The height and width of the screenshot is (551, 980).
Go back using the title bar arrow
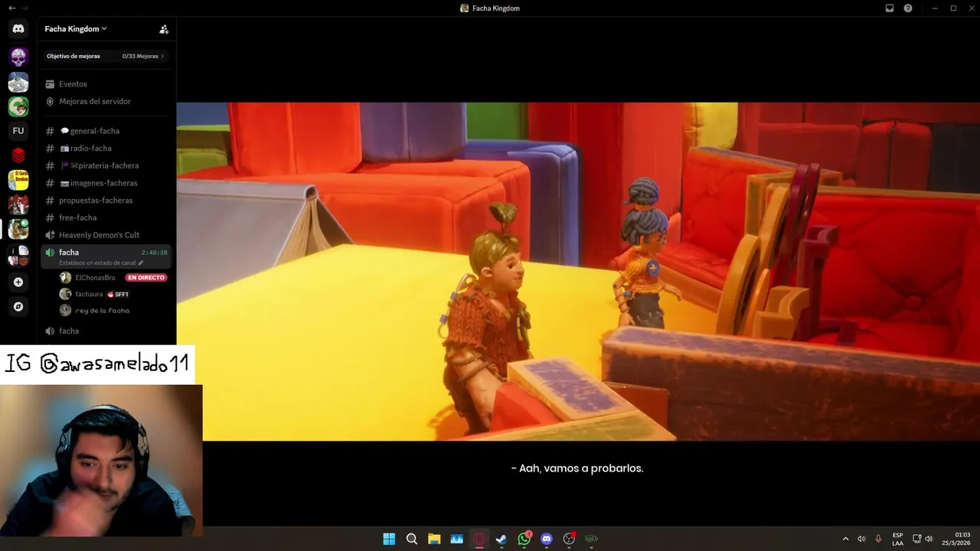point(11,8)
